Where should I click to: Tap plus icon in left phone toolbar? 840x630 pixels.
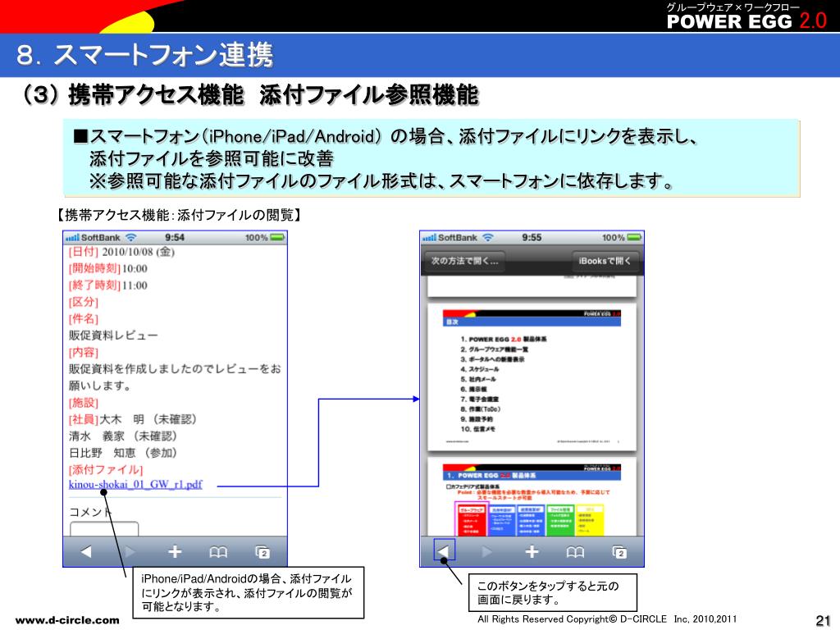pos(175,551)
